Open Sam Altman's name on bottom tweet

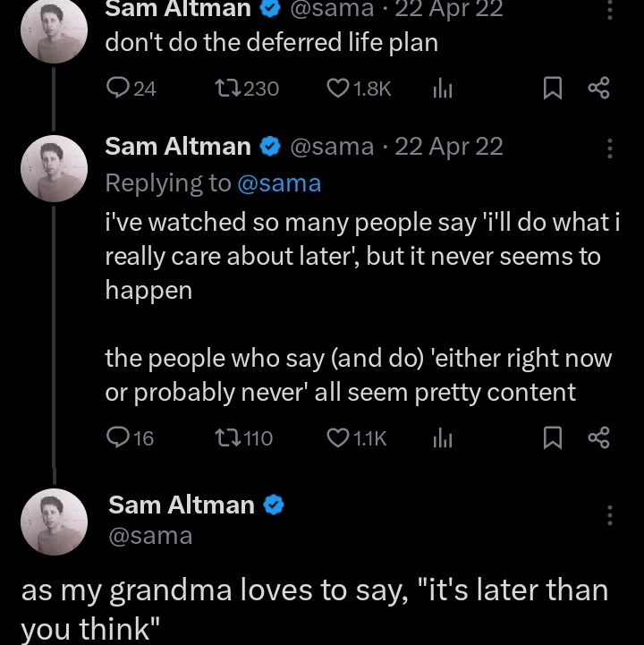pos(182,505)
